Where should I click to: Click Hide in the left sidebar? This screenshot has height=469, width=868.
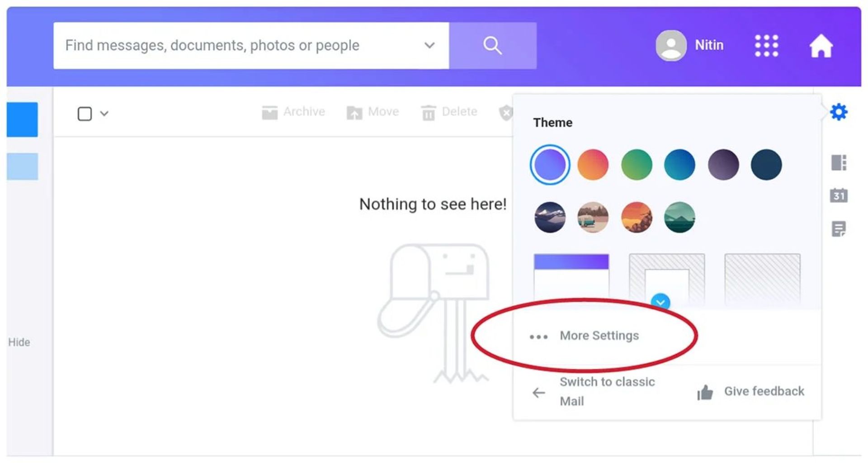click(x=19, y=342)
